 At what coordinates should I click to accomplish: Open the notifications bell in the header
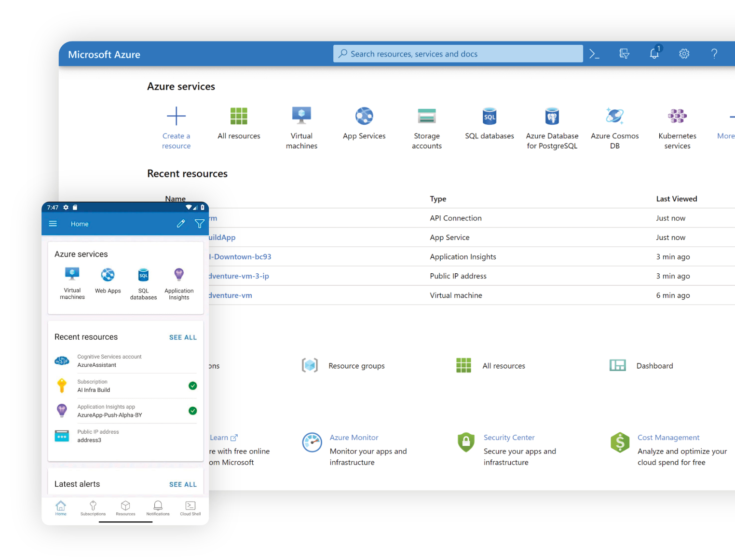coord(654,53)
